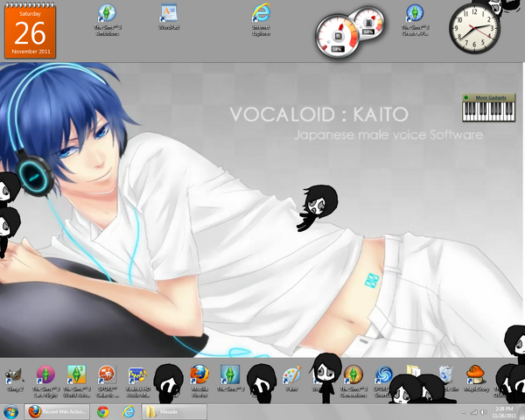Open The Sims 3 World Adventures shortcut
The width and height of the screenshot is (525, 420).
pos(76,381)
